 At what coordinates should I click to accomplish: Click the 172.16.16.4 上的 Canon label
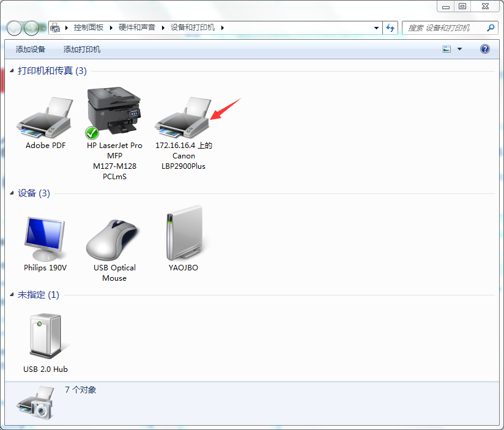point(183,156)
